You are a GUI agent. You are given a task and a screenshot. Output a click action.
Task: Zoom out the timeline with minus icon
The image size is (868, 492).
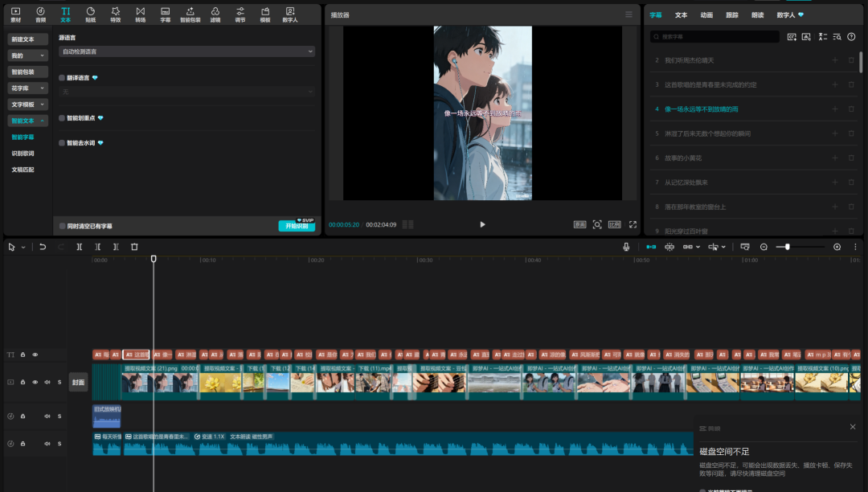764,247
